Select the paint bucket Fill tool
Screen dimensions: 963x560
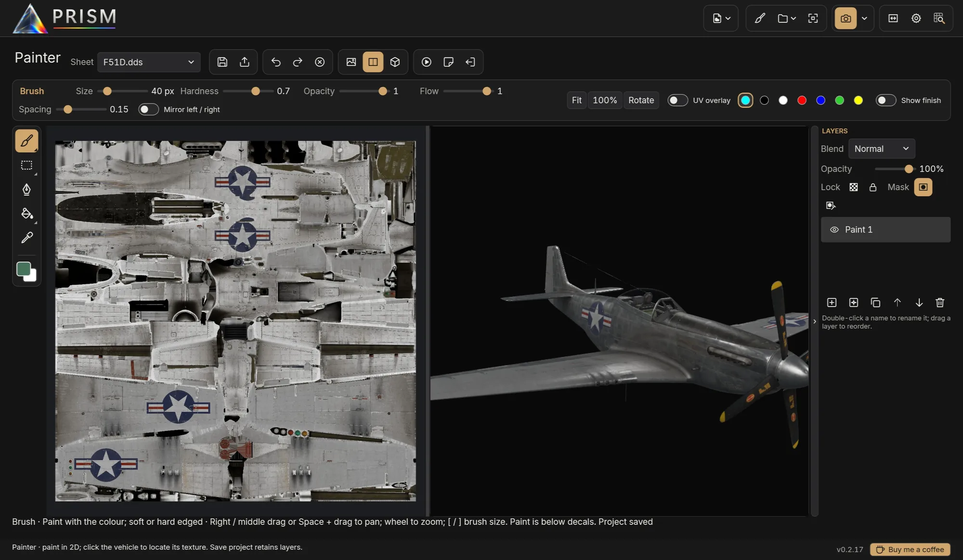click(x=26, y=213)
